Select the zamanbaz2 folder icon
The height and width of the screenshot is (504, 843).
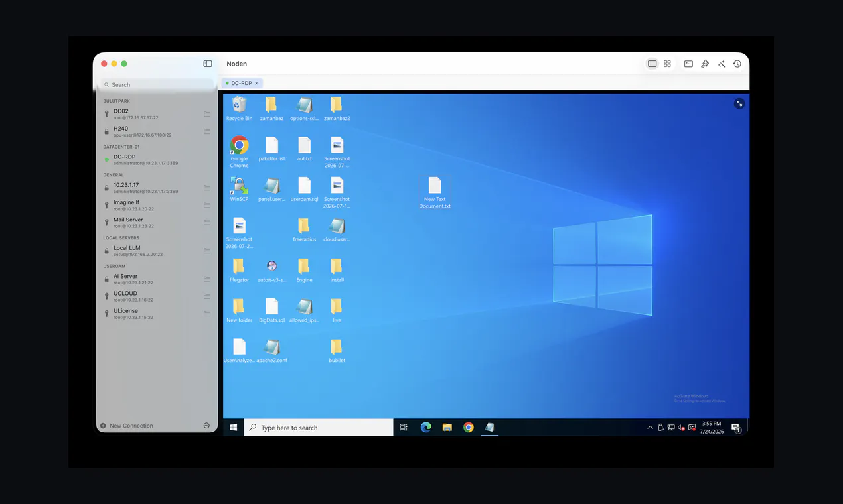coord(337,109)
